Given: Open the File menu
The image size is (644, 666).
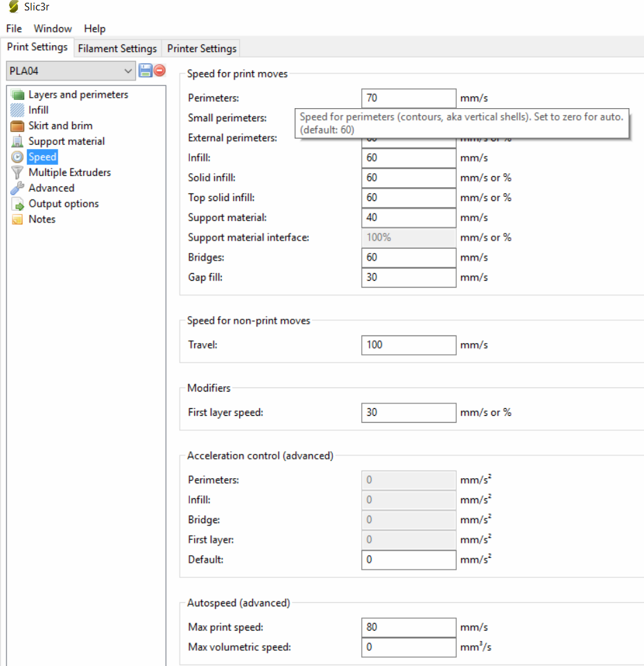Looking at the screenshot, I should coord(14,28).
